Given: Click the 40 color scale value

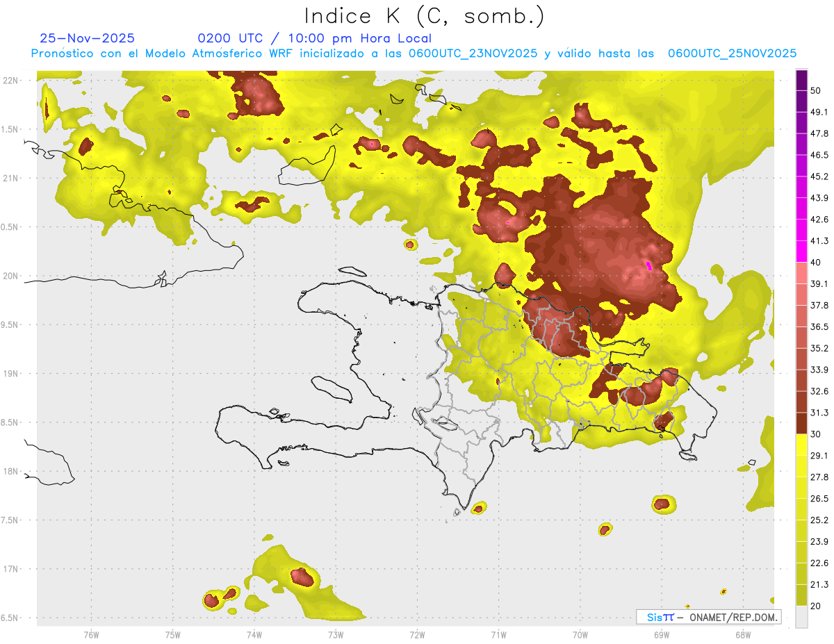Looking at the screenshot, I should pos(816,262).
